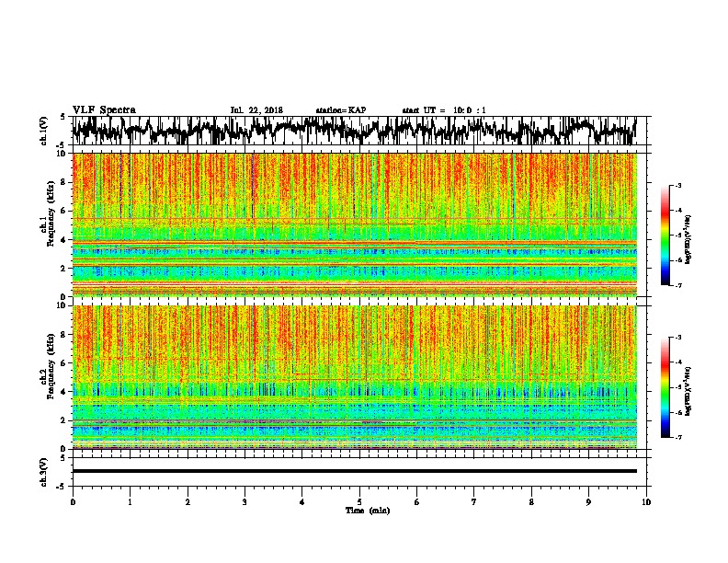This screenshot has height=563, width=728.
Task: Click the 'Time (min)' x-axis label
Action: [x=368, y=511]
